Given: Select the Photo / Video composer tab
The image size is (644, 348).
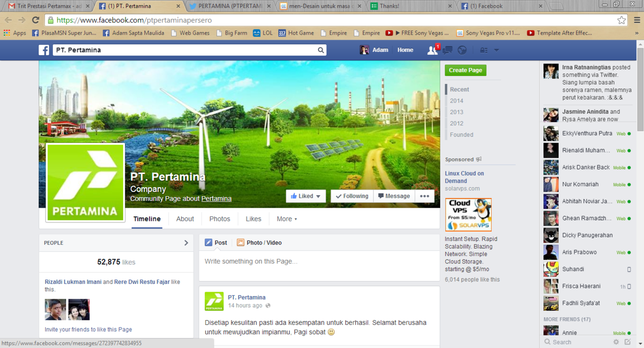Looking at the screenshot, I should [x=259, y=242].
